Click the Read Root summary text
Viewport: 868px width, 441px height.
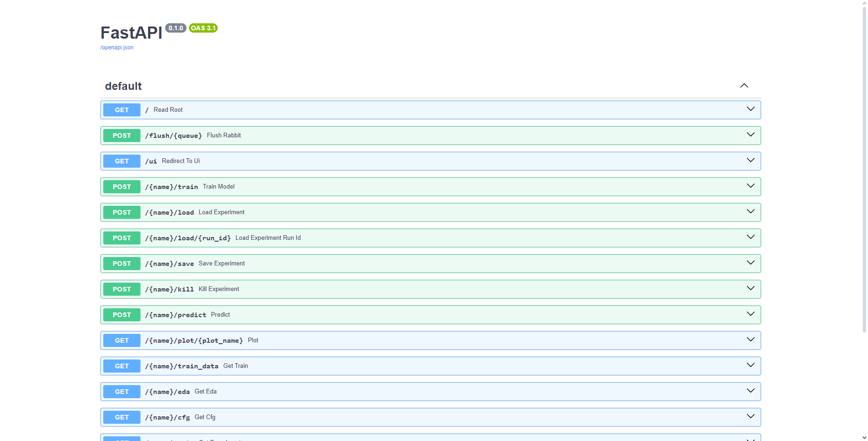[168, 110]
